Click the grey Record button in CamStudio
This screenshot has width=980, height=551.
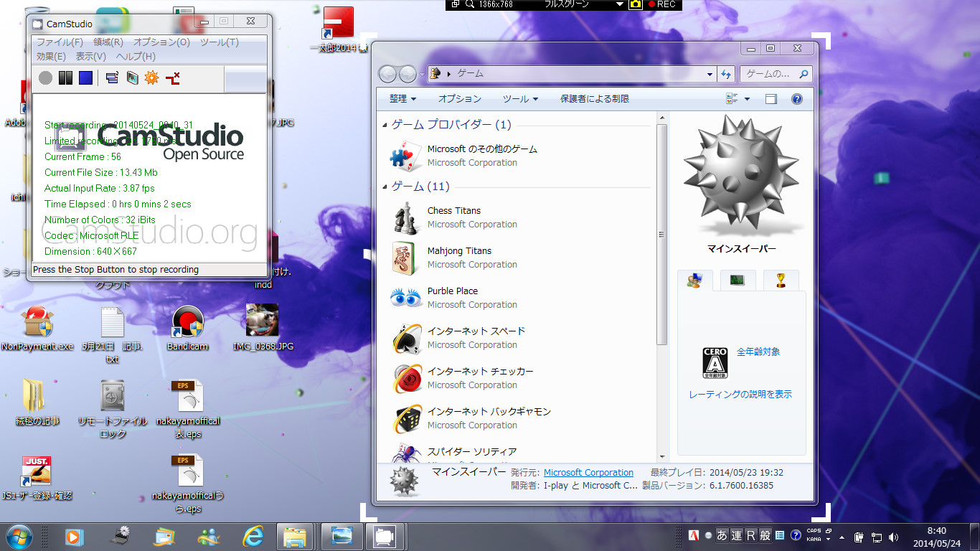click(x=45, y=77)
